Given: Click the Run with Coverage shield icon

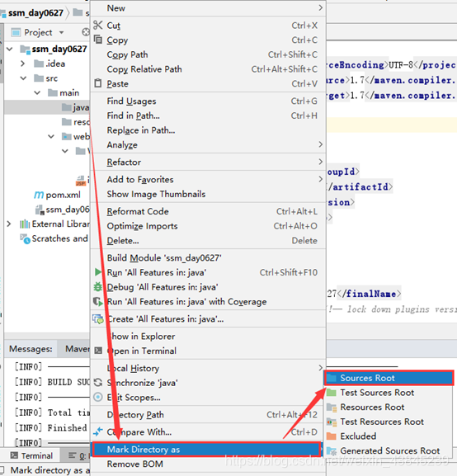Looking at the screenshot, I should click(98, 301).
